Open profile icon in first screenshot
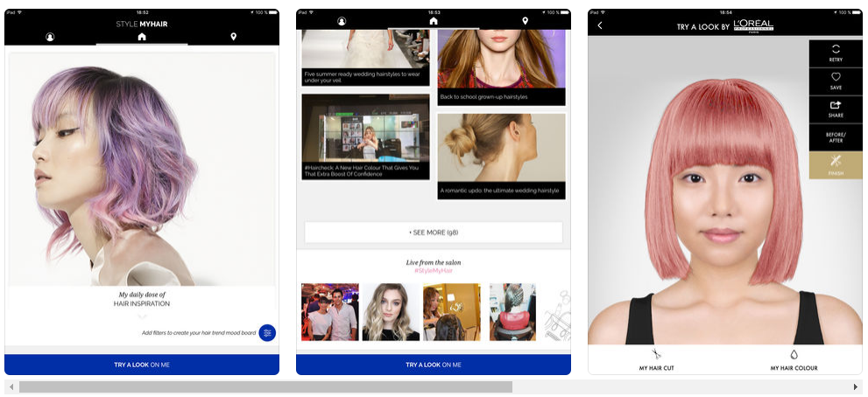 [x=51, y=37]
